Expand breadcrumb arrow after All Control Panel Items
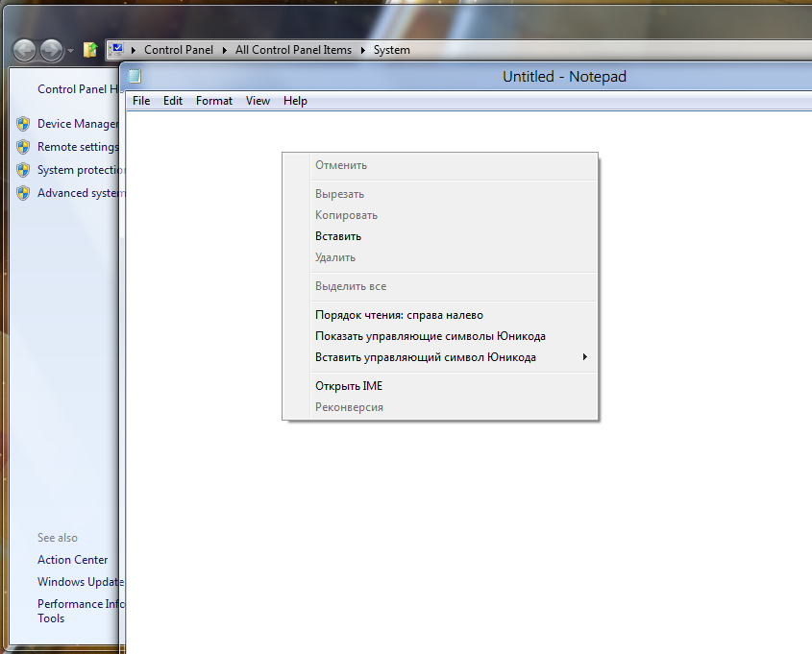This screenshot has height=654, width=812. [363, 50]
